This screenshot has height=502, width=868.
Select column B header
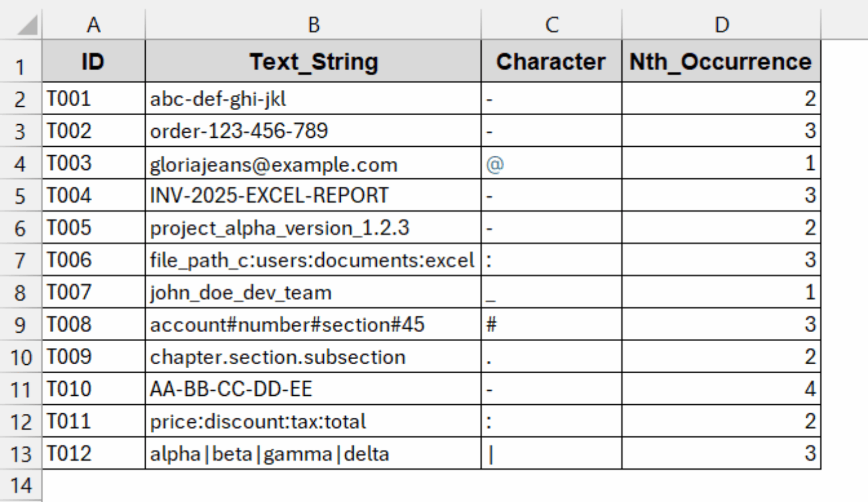click(313, 25)
